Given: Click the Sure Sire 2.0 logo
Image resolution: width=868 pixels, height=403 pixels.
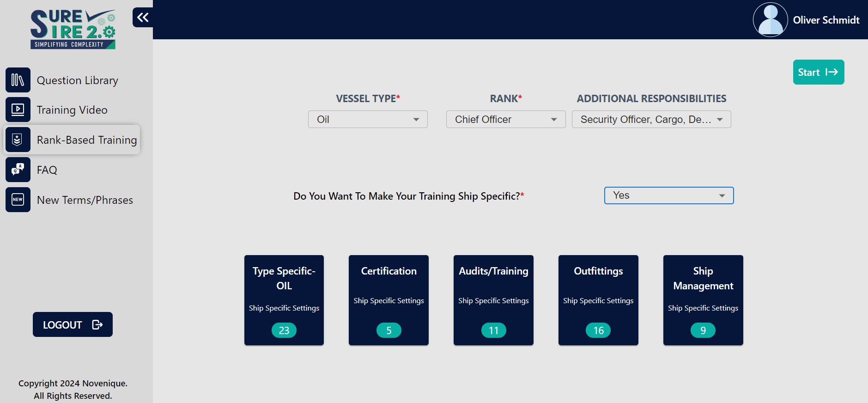Looking at the screenshot, I should coord(73,29).
